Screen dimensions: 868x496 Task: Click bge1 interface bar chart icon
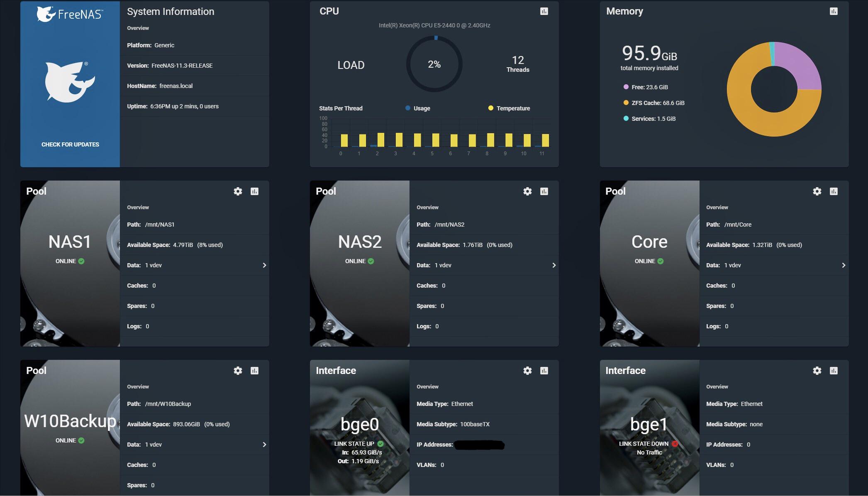[x=834, y=370]
